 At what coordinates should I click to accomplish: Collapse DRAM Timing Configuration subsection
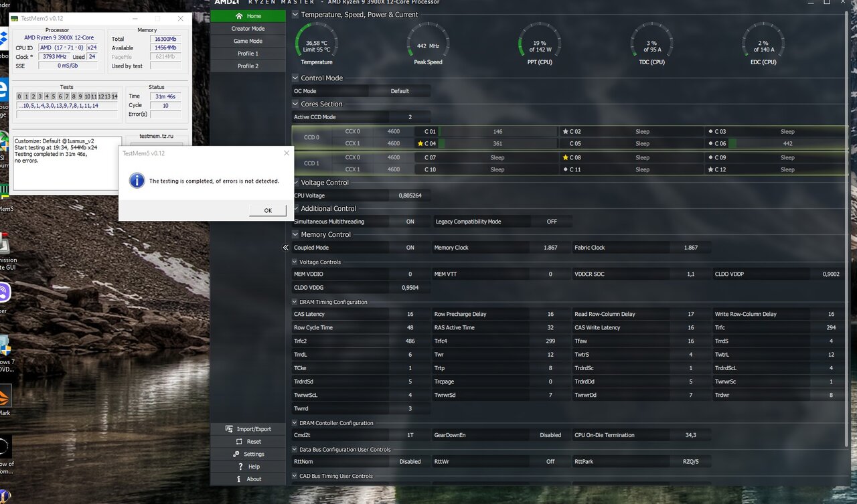(295, 303)
